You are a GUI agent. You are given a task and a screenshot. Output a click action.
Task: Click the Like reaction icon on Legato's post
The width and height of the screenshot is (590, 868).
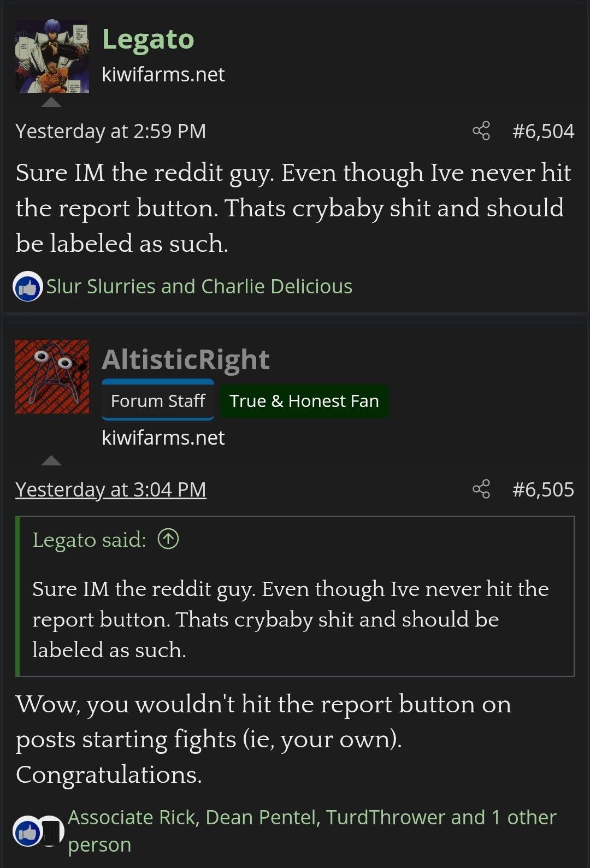(28, 286)
